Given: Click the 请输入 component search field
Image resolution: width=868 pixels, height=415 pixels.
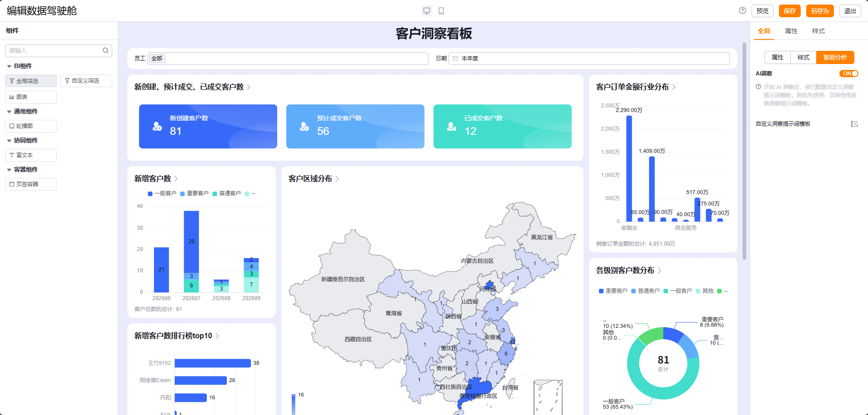Looking at the screenshot, I should point(59,50).
